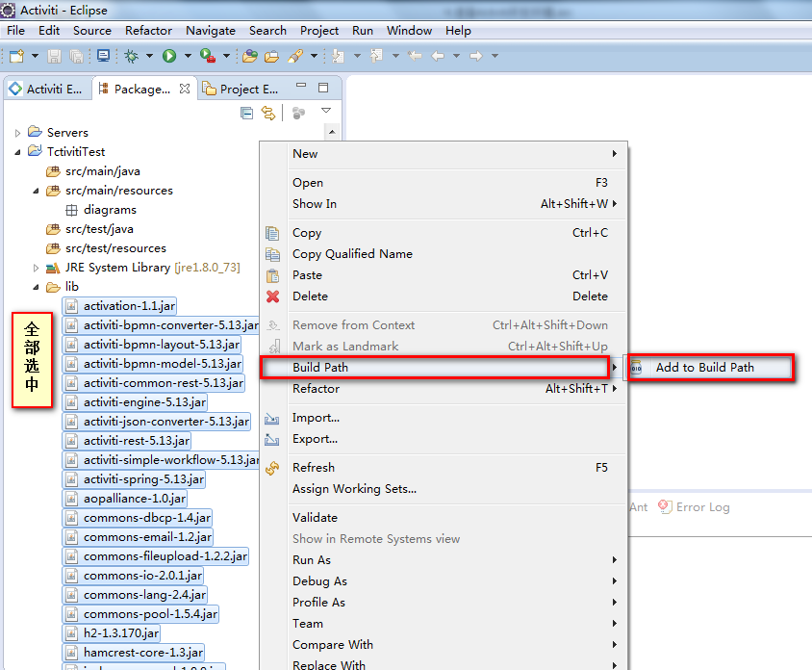Click the Last Edit Location icon
Image resolution: width=812 pixels, height=670 pixels.
point(415,56)
